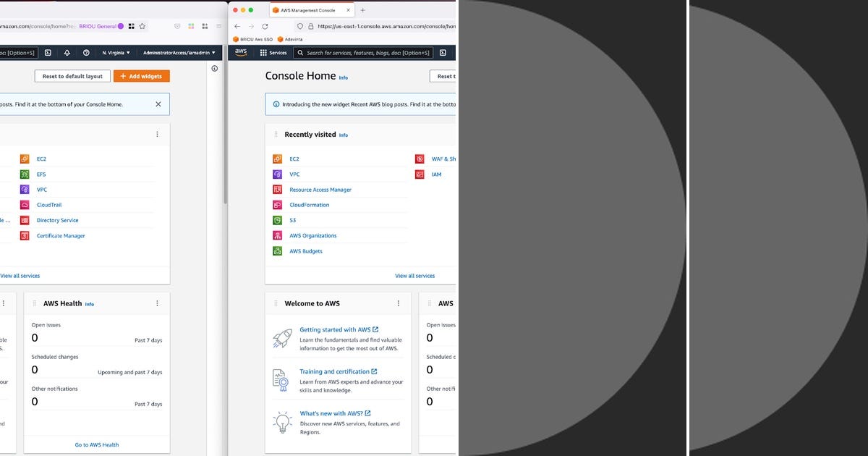The width and height of the screenshot is (868, 456).
Task: Select the S3 service icon
Action: click(277, 220)
